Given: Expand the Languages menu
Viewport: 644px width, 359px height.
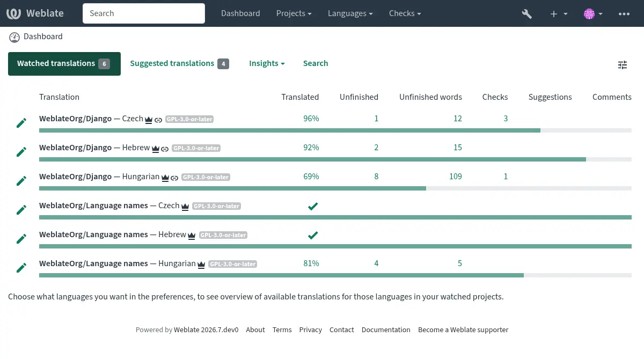Looking at the screenshot, I should pyautogui.click(x=350, y=13).
